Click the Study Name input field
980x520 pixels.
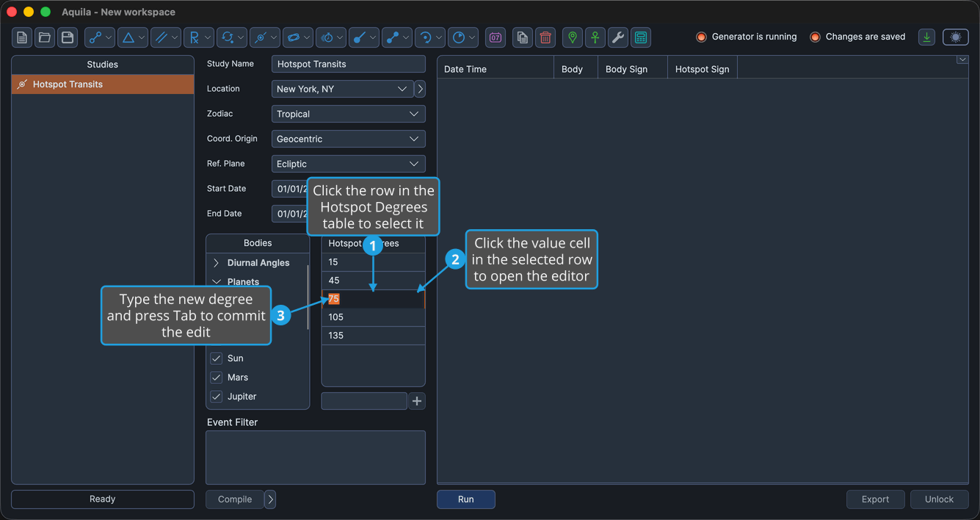(349, 64)
